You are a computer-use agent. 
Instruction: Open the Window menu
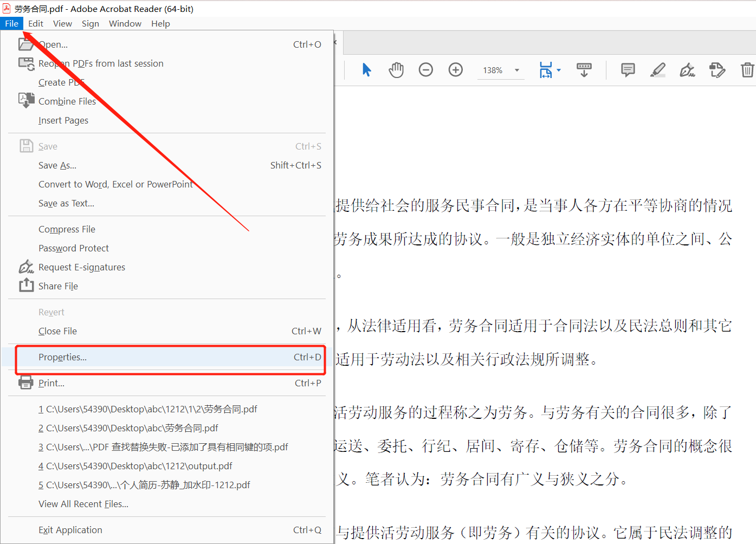pos(125,23)
